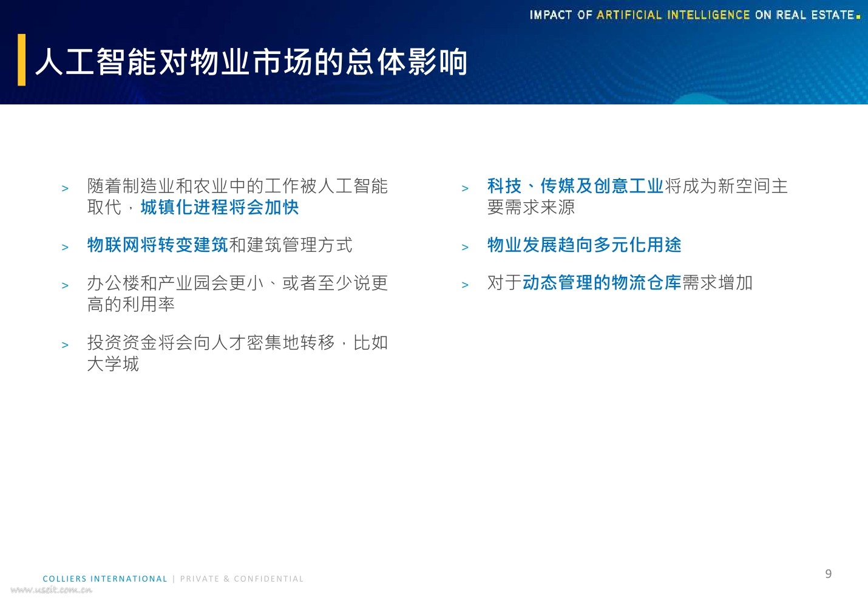Click the page number 9
This screenshot has height=601, width=868.
coord(829,572)
